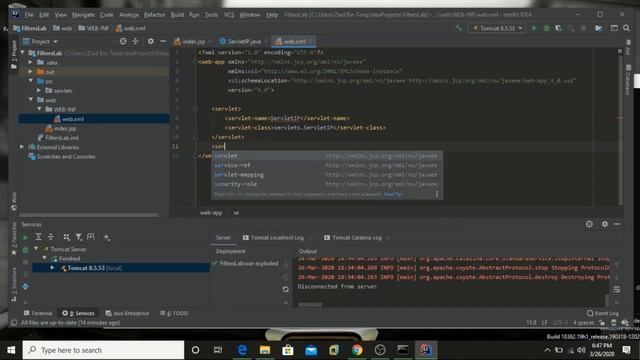This screenshot has width=640, height=360.
Task: Open the TODO tool window button
Action: pos(174,313)
